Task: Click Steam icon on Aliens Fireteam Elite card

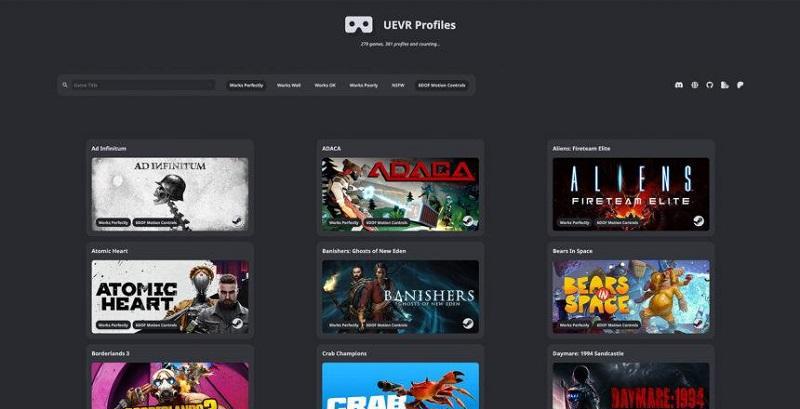Action: coord(698,221)
